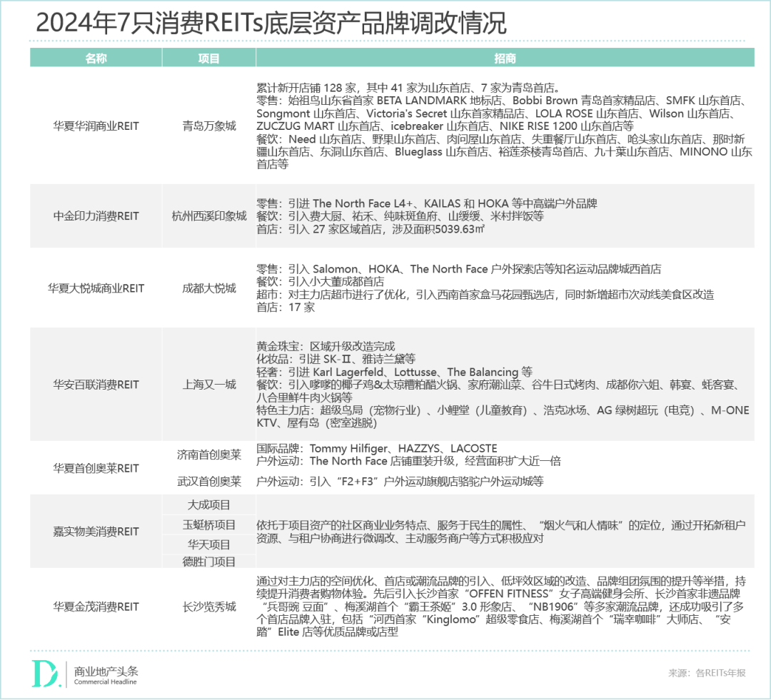Viewport: 771px width, 700px height.
Task: Select the 大成项目 cell
Action: 208,504
